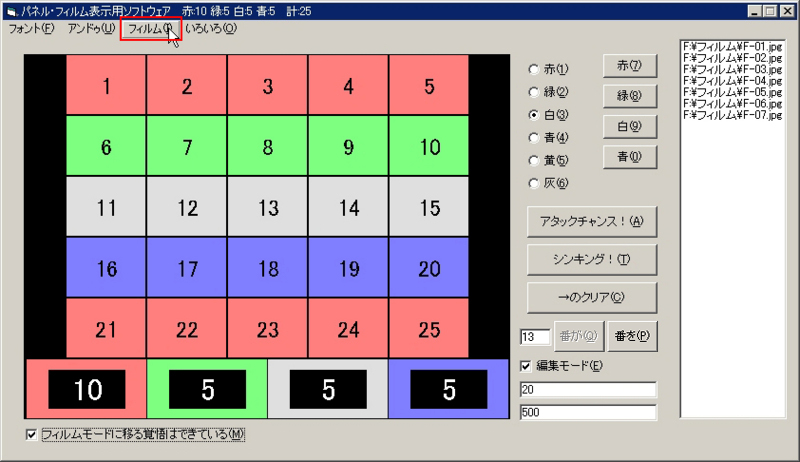Select the 赤(1) radio button

coord(549,69)
